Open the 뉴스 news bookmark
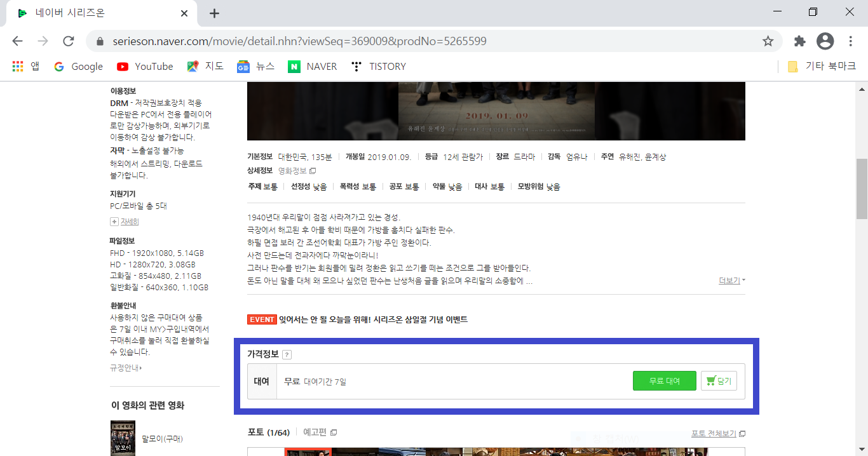 [256, 66]
